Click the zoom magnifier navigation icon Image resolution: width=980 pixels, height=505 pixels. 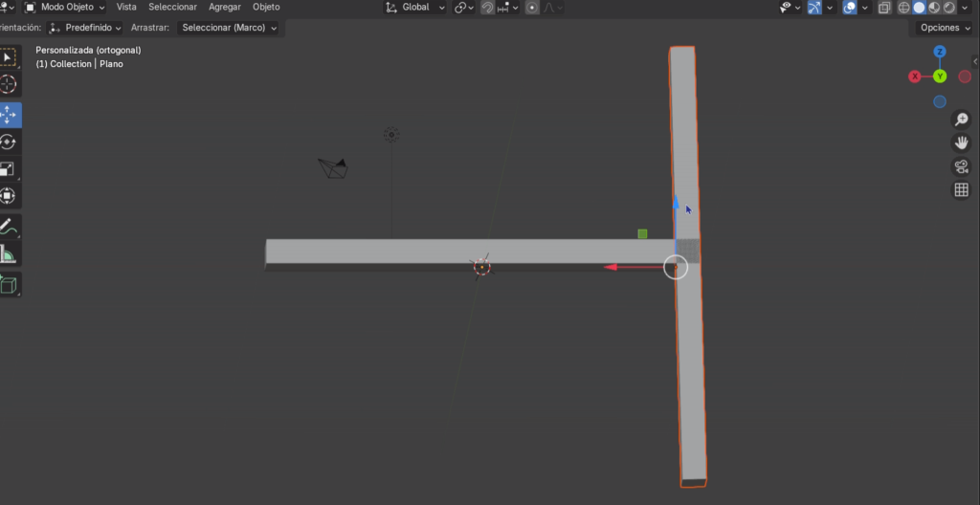(x=961, y=119)
